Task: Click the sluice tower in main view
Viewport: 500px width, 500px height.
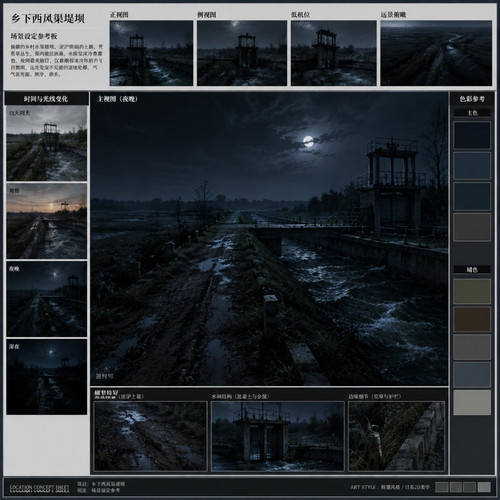Action: (392, 187)
